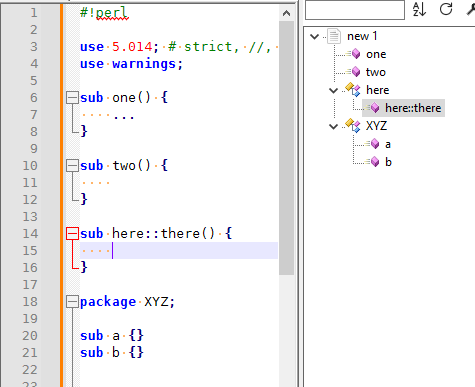
Task: Click 'here::there()' in the editor code
Action: (163, 233)
